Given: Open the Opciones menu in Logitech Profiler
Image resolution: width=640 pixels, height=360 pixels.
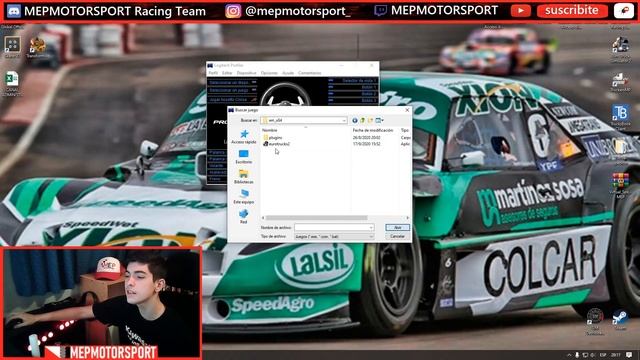Looking at the screenshot, I should point(269,73).
